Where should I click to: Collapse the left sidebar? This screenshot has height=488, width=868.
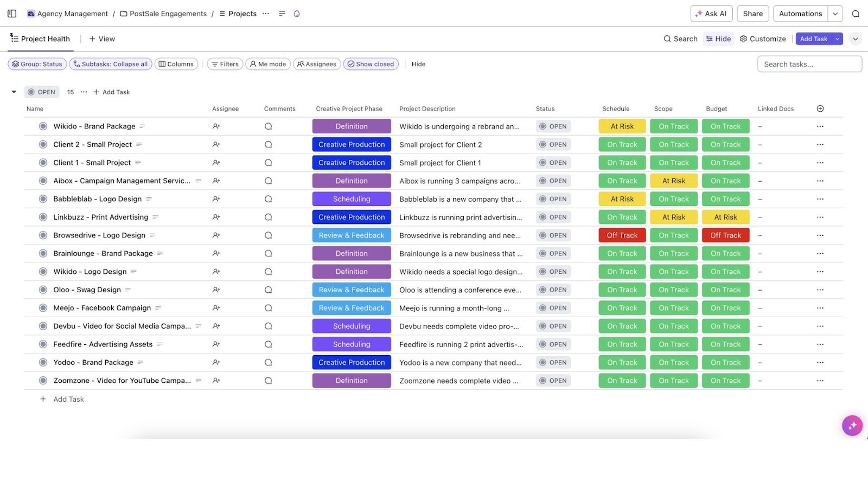(11, 14)
